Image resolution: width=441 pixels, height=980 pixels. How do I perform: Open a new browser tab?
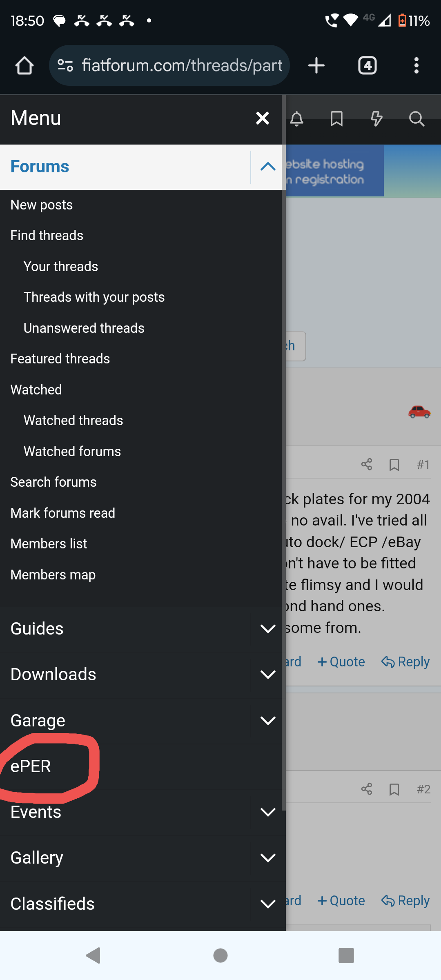(316, 65)
